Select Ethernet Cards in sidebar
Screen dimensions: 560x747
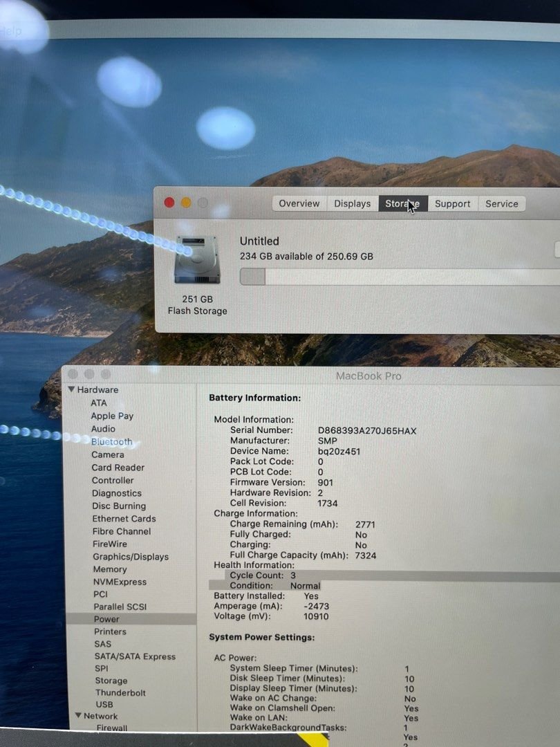coord(124,518)
